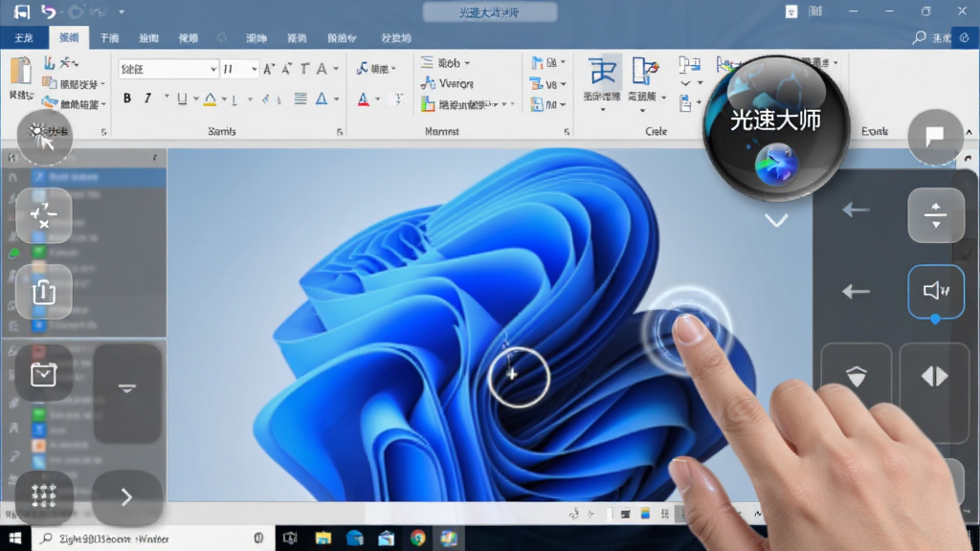Image resolution: width=980 pixels, height=551 pixels.
Task: Click the right chevron overlay button
Action: 127,497
